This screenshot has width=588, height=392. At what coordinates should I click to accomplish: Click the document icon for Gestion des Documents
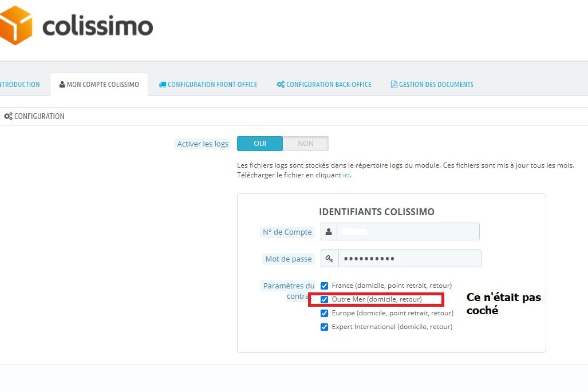tap(394, 84)
